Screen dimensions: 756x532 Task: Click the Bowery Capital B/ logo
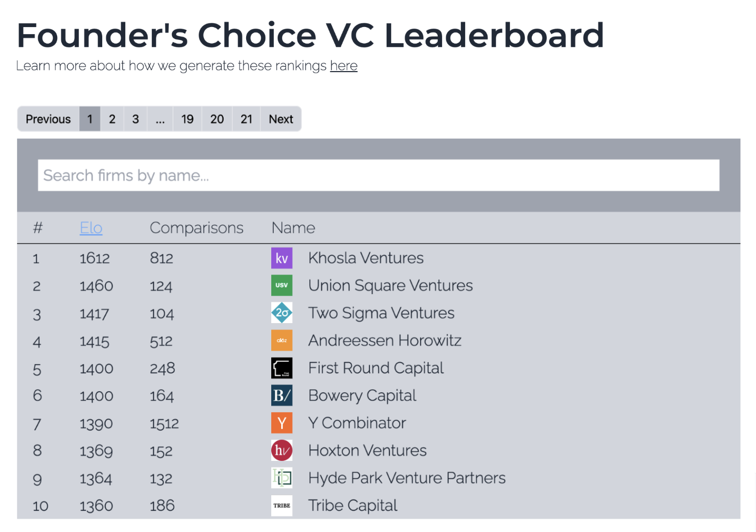coord(282,396)
